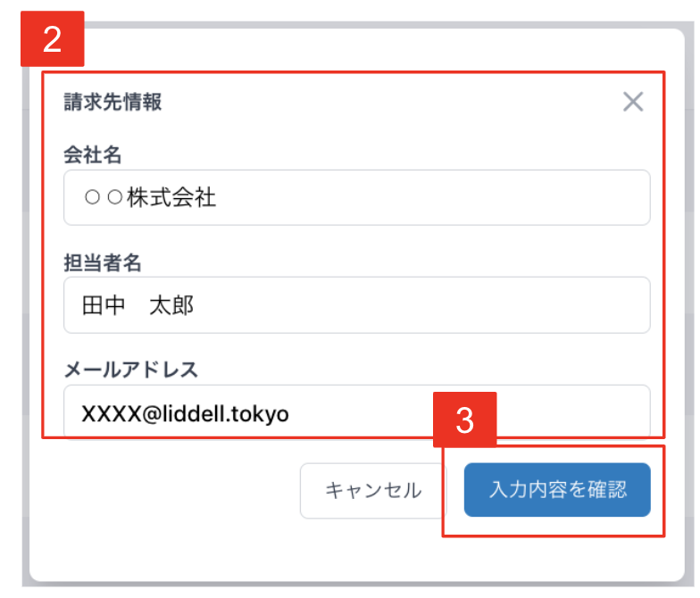Click the red number 2 badge
The height and width of the screenshot is (598, 700).
coord(52,39)
